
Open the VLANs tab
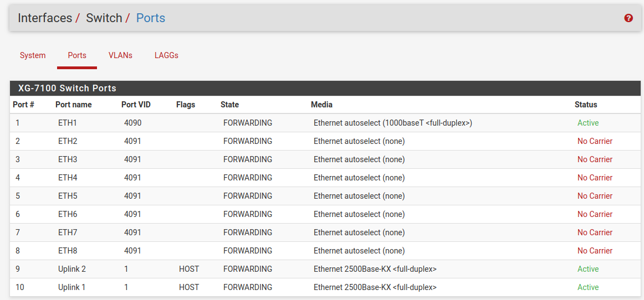(x=120, y=55)
